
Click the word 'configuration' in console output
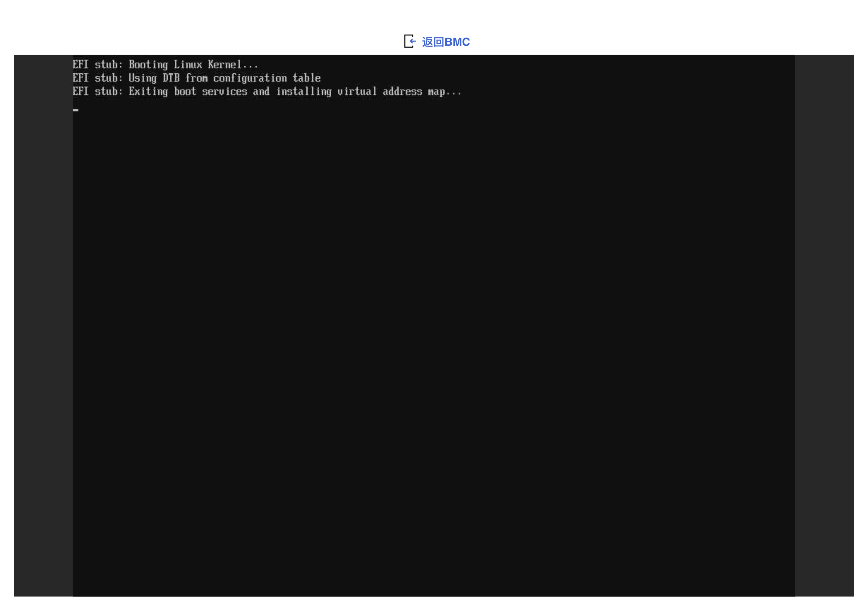pos(250,78)
